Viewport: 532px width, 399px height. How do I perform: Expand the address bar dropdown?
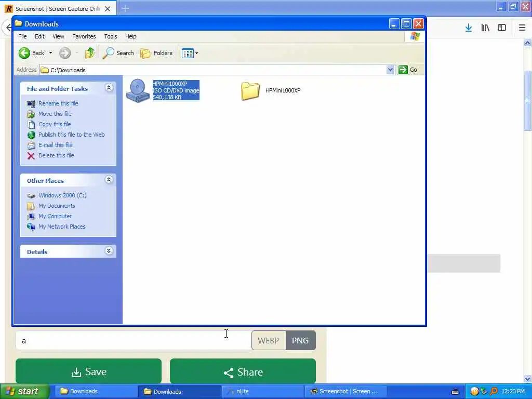(x=390, y=70)
